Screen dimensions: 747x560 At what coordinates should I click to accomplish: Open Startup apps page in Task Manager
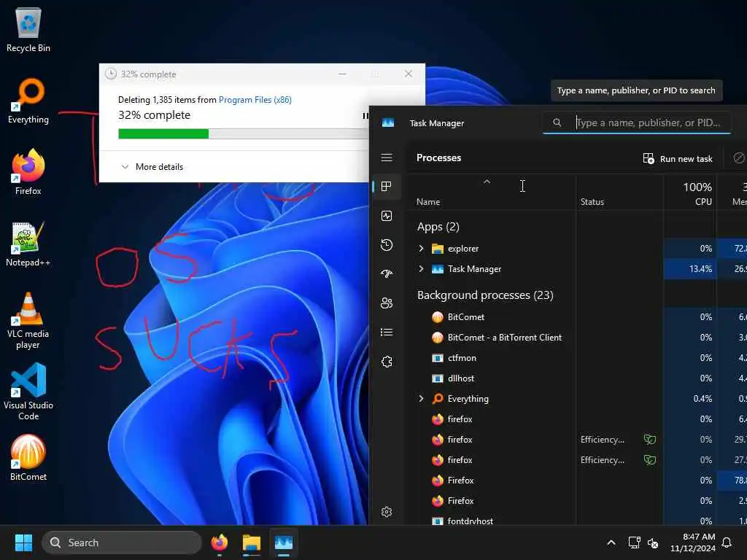click(387, 273)
